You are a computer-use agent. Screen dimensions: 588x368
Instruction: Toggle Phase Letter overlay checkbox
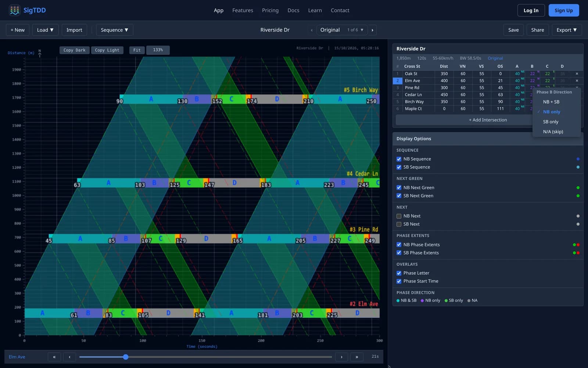(399, 273)
